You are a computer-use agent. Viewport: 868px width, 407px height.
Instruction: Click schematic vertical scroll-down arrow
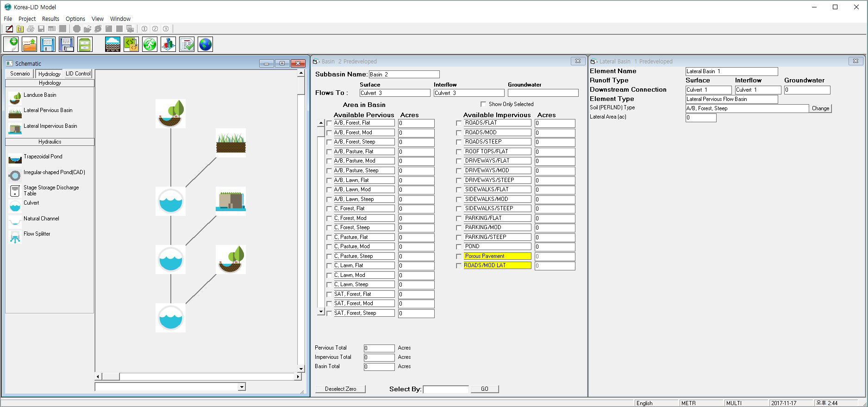pyautogui.click(x=301, y=369)
